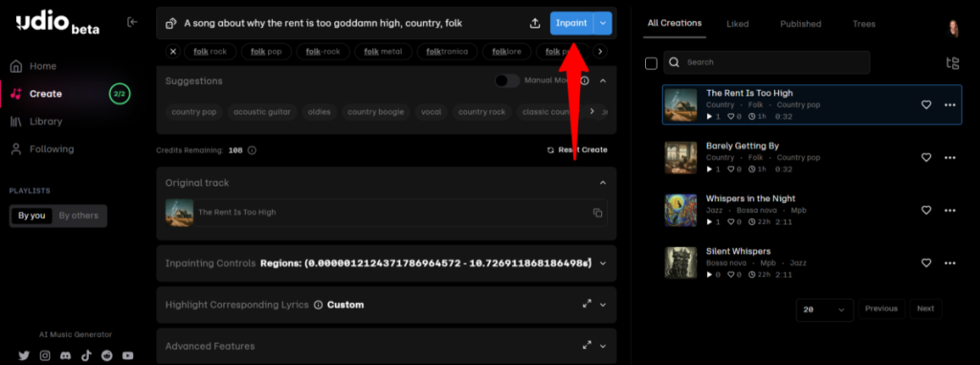980x365 pixels.
Task: Add the acoustic guitar suggestion tag
Action: (x=262, y=112)
